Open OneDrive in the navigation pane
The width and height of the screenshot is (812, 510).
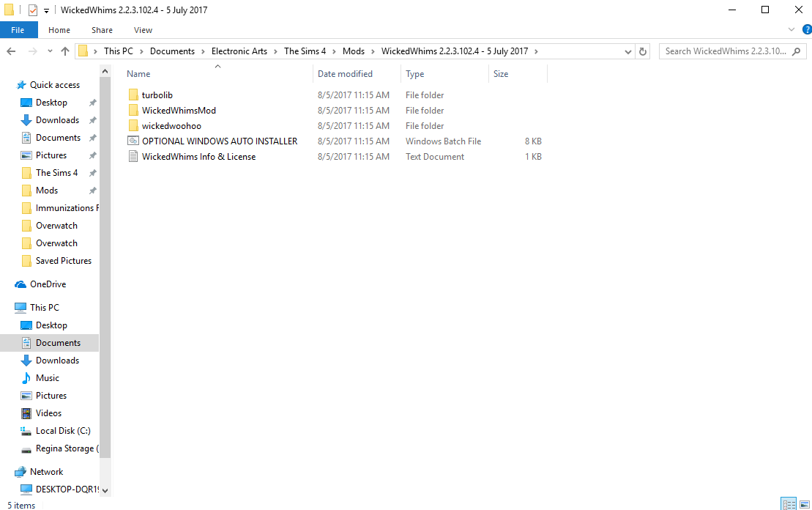click(x=48, y=284)
